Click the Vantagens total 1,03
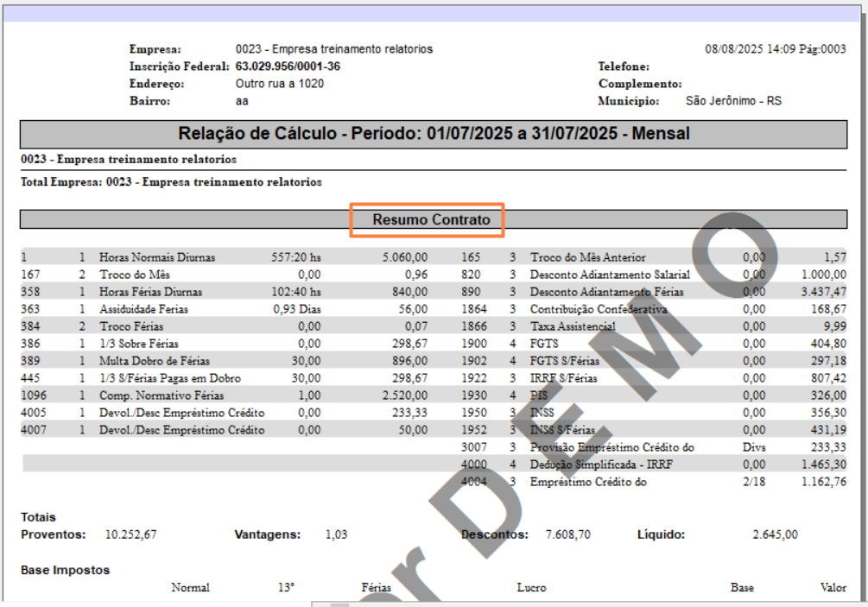 336,534
